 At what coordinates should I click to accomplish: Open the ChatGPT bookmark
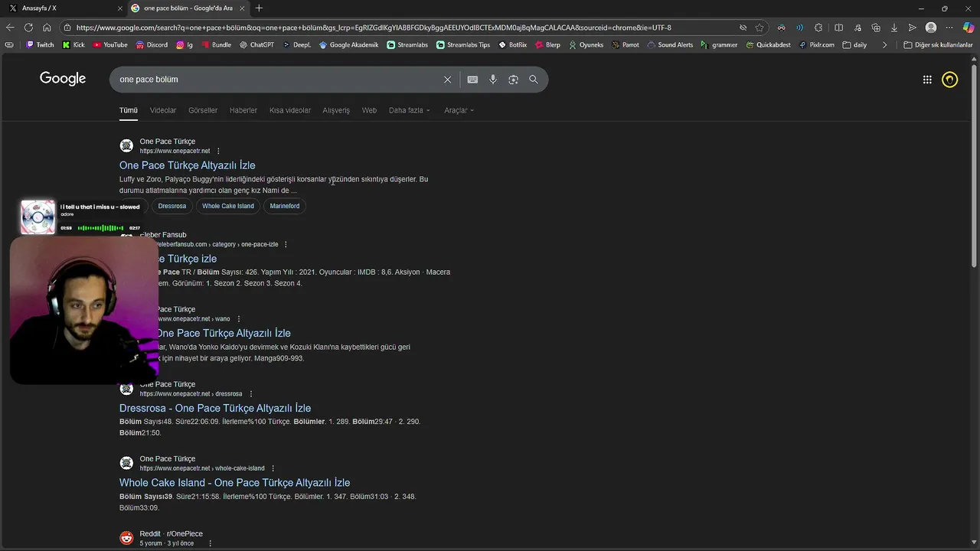256,45
